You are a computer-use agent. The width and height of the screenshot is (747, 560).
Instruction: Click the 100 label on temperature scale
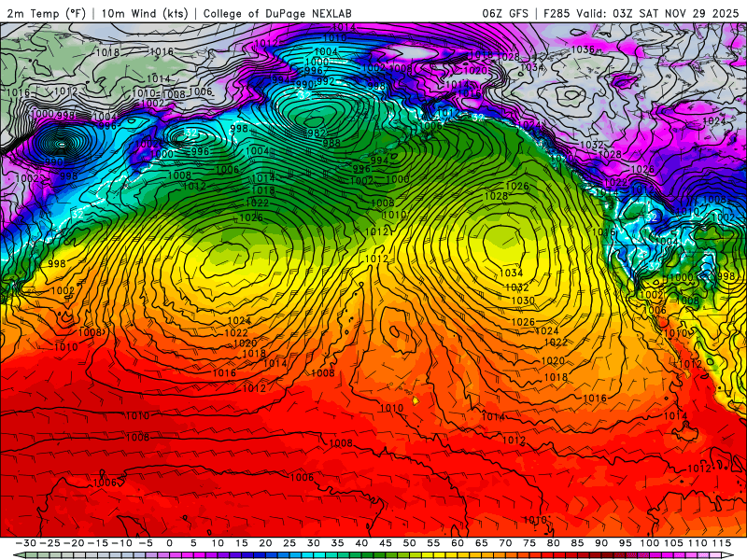coord(650,543)
